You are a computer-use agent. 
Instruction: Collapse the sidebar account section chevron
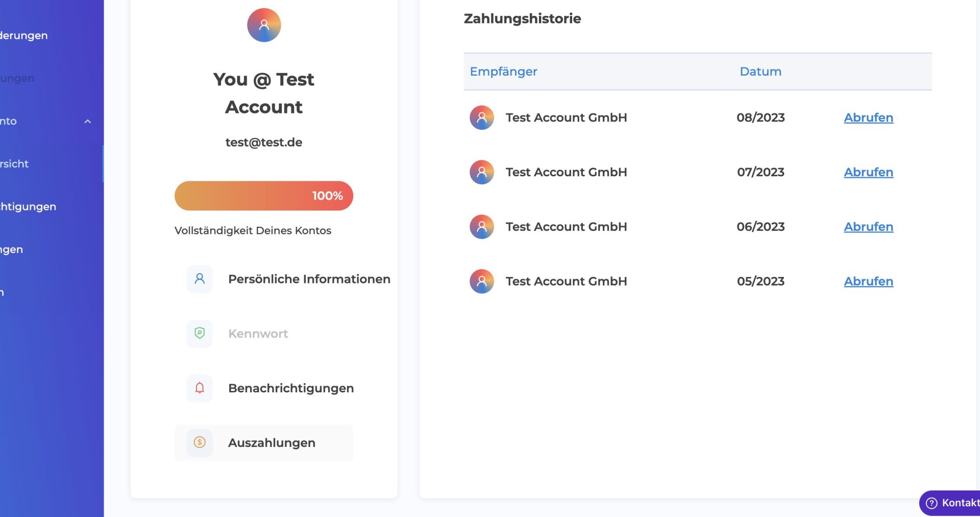[88, 122]
